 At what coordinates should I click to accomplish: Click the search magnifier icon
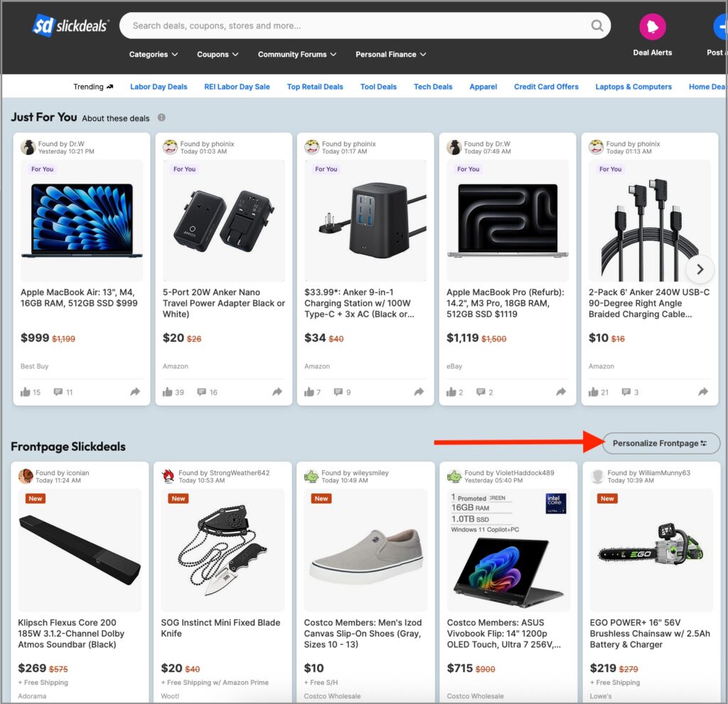pos(597,26)
